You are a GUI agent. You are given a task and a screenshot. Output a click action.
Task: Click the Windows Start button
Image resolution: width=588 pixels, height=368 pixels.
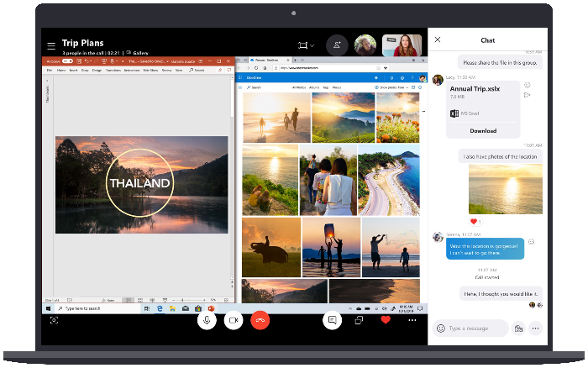pos(48,308)
